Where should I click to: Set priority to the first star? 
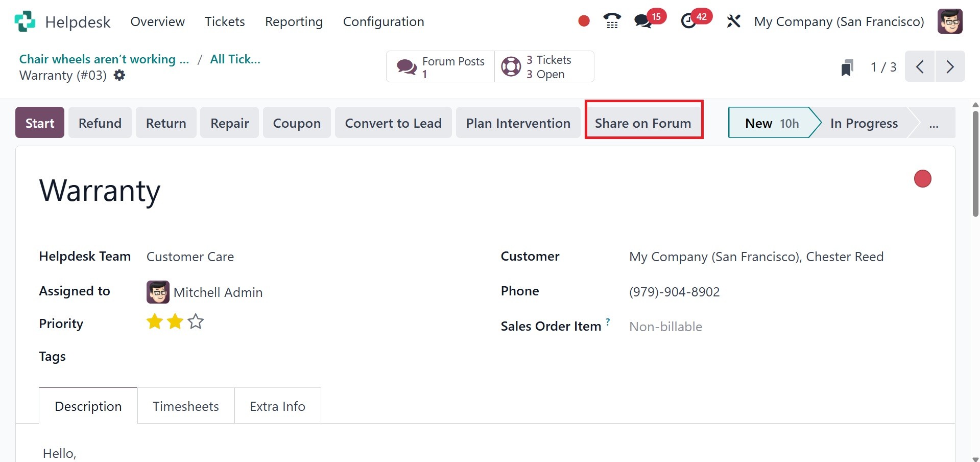pyautogui.click(x=154, y=322)
